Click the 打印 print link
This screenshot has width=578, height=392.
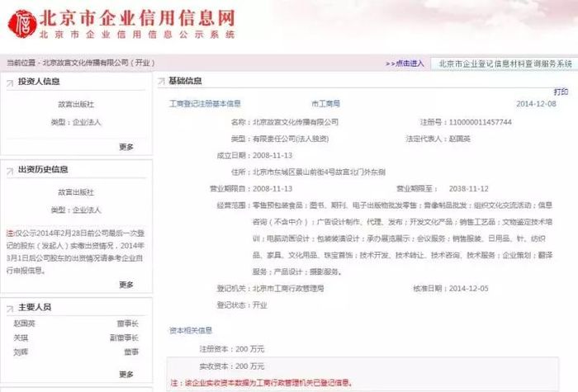tap(561, 92)
